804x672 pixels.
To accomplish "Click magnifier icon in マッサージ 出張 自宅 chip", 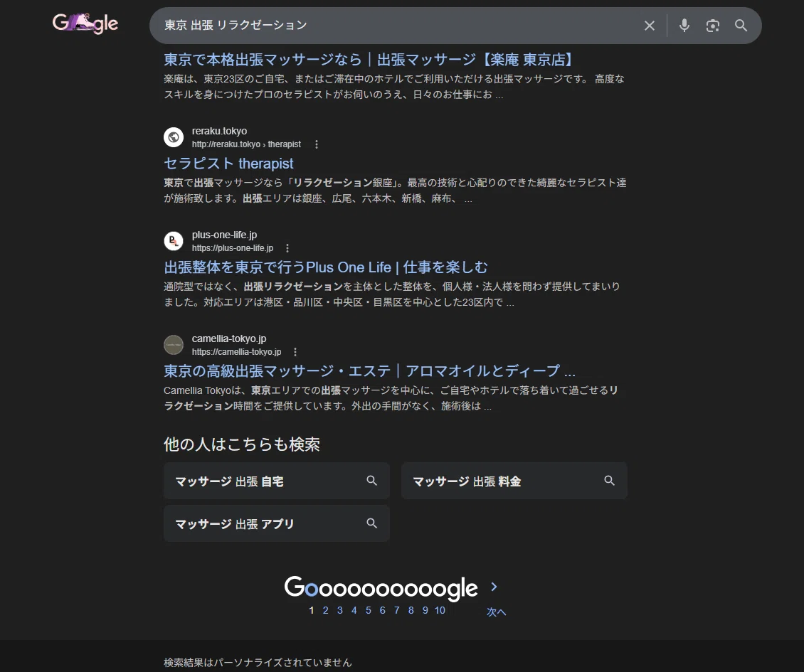I will click(371, 480).
